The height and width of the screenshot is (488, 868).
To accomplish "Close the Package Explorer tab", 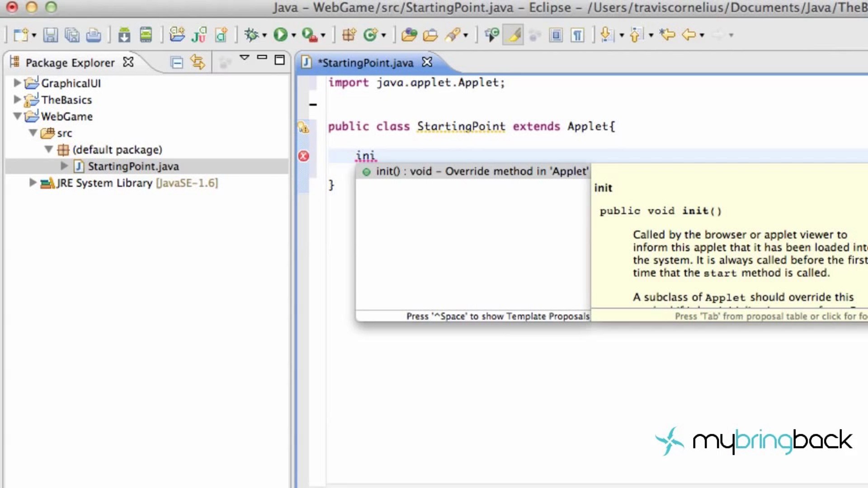I will click(x=128, y=62).
